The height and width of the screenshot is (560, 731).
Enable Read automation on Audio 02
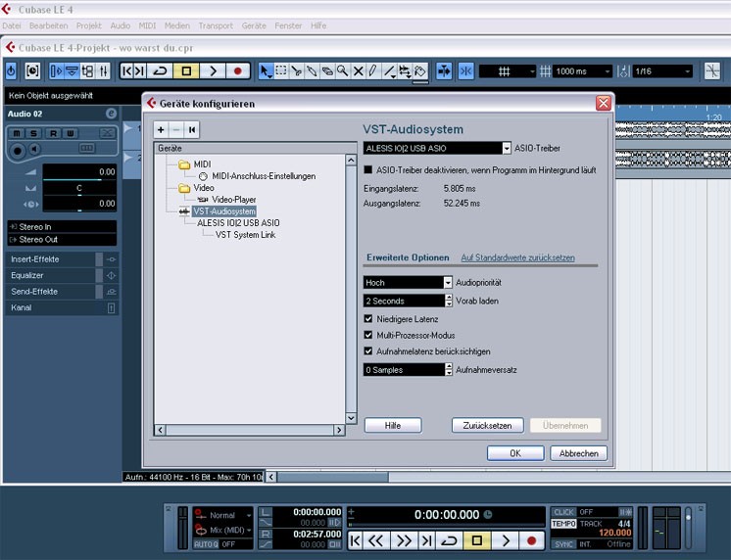point(53,133)
